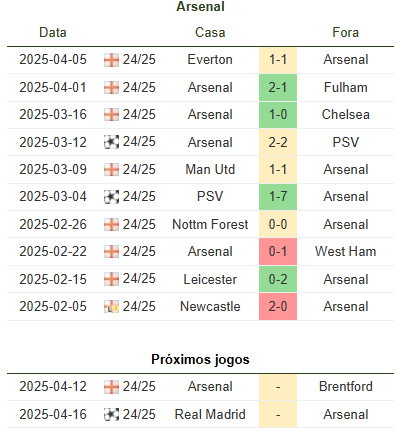This screenshot has width=397, height=431.
Task: Open Man Utd team link
Action: click(210, 169)
